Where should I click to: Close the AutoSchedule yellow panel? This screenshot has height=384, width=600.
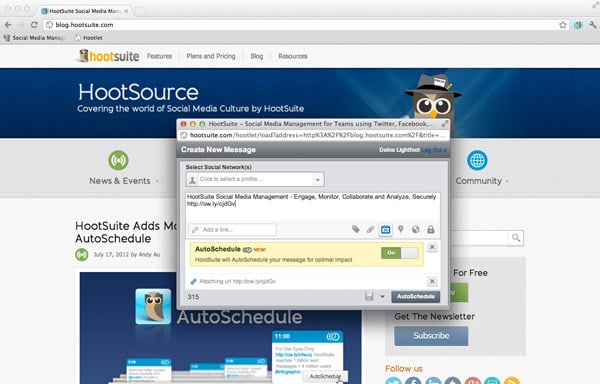tap(432, 247)
